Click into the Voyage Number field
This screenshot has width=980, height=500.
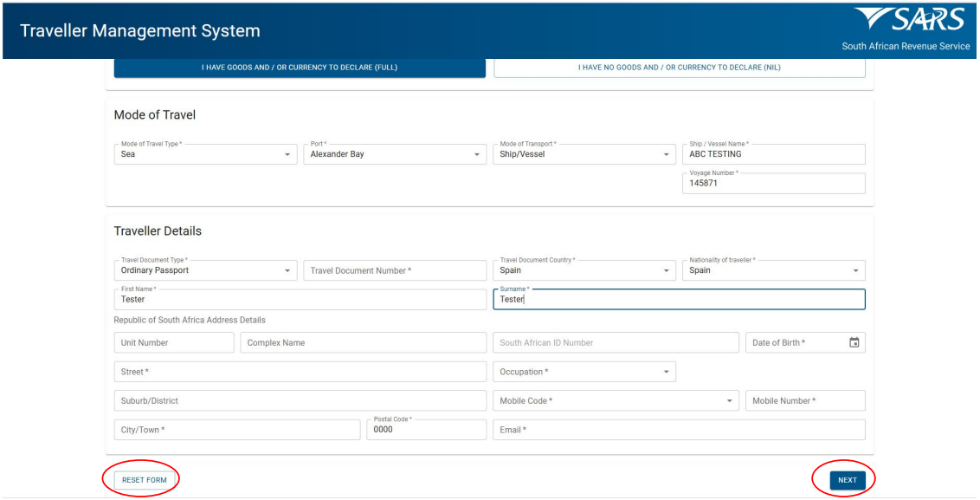(x=774, y=184)
